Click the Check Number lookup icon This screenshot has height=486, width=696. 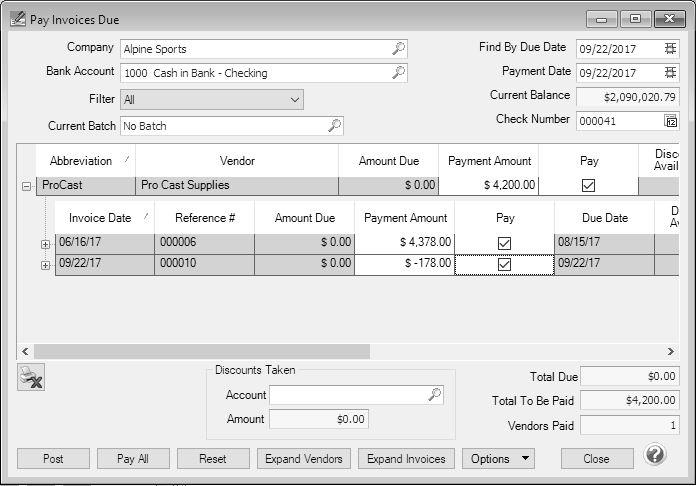[x=671, y=120]
